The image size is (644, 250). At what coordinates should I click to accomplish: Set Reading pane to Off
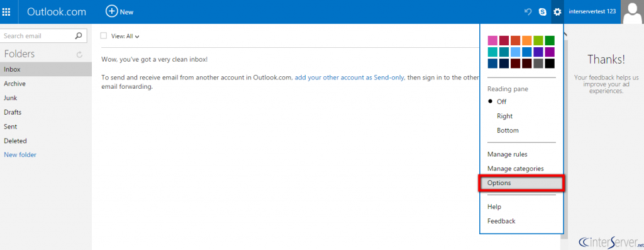(501, 101)
